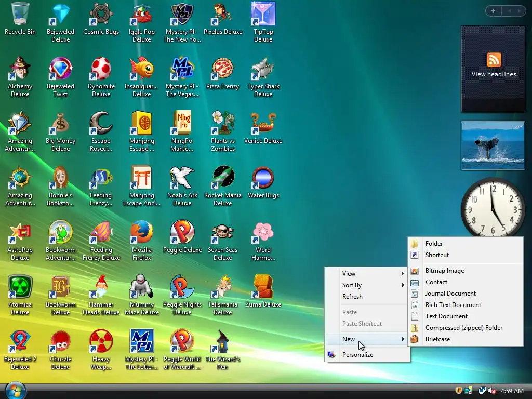This screenshot has width=532, height=399.
Task: Click the NingPo MahJong tile icon
Action: tap(182, 123)
